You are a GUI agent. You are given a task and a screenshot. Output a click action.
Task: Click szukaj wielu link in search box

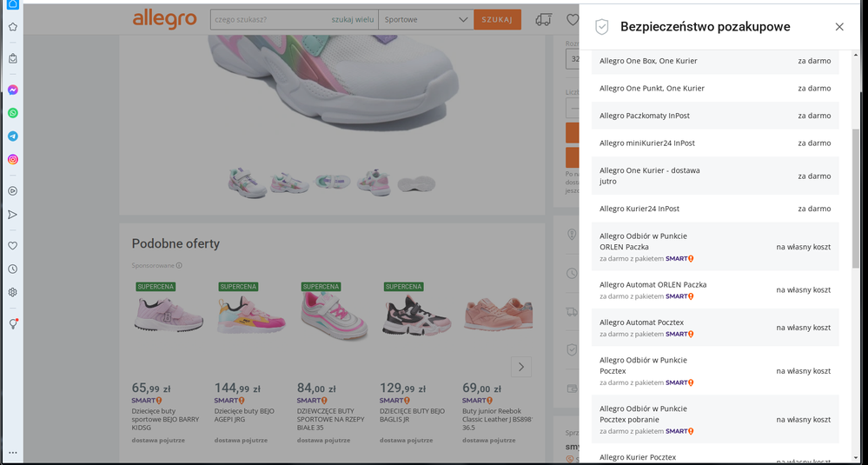tap(353, 19)
